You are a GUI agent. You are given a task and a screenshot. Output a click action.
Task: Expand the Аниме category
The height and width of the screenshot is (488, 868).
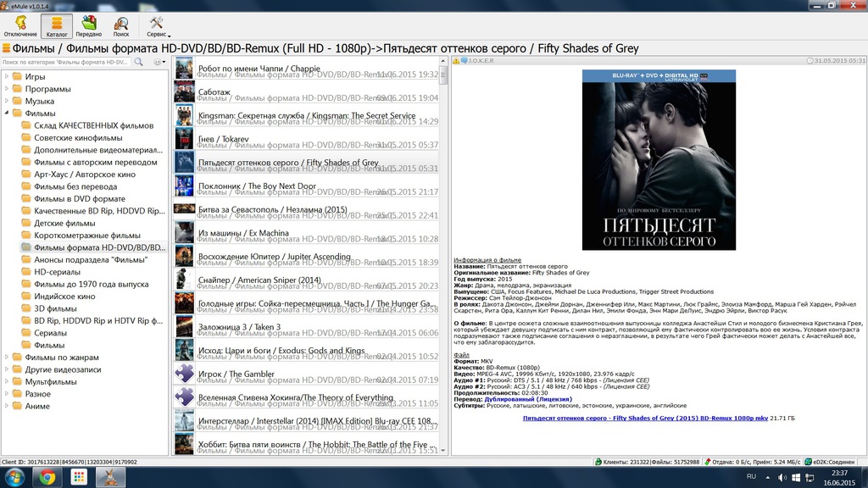(x=7, y=406)
